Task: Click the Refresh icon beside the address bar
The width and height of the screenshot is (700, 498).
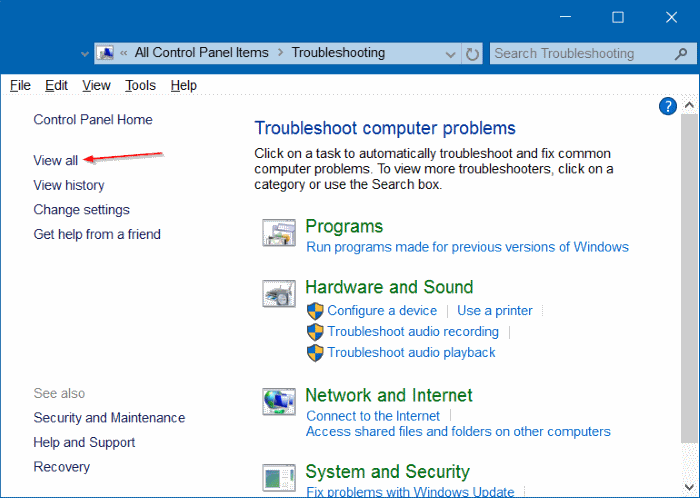Action: pos(472,54)
